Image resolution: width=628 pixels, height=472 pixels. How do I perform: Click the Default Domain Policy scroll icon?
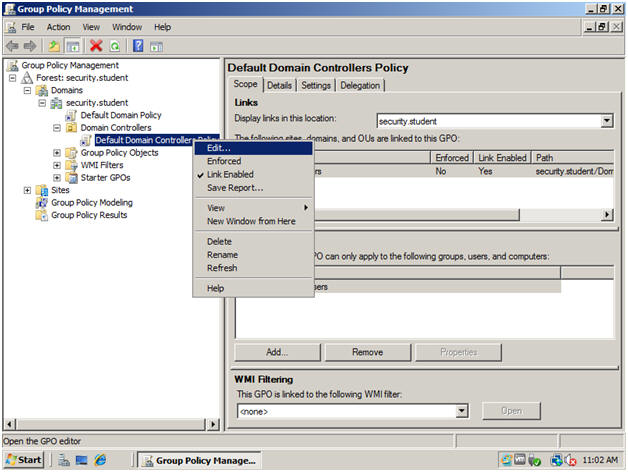pyautogui.click(x=71, y=115)
